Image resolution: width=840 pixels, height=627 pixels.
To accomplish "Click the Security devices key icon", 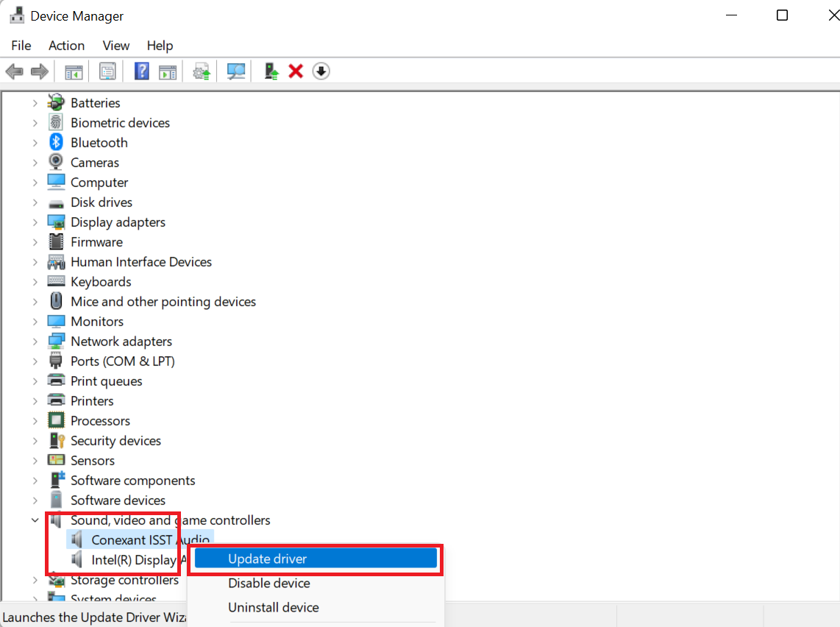I will [x=57, y=440].
